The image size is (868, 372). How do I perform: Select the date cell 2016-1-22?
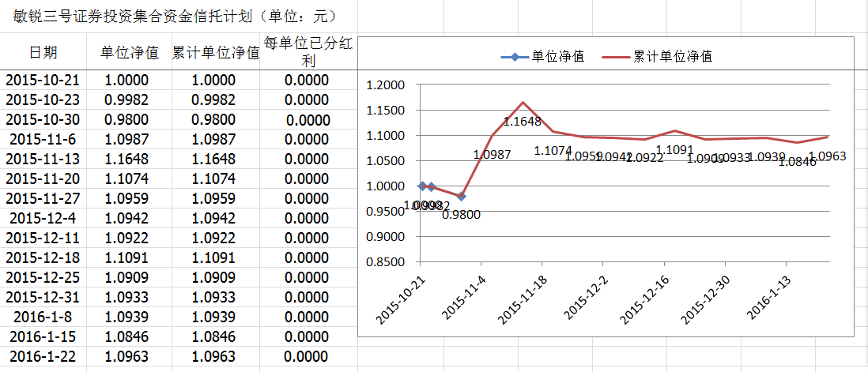43,357
